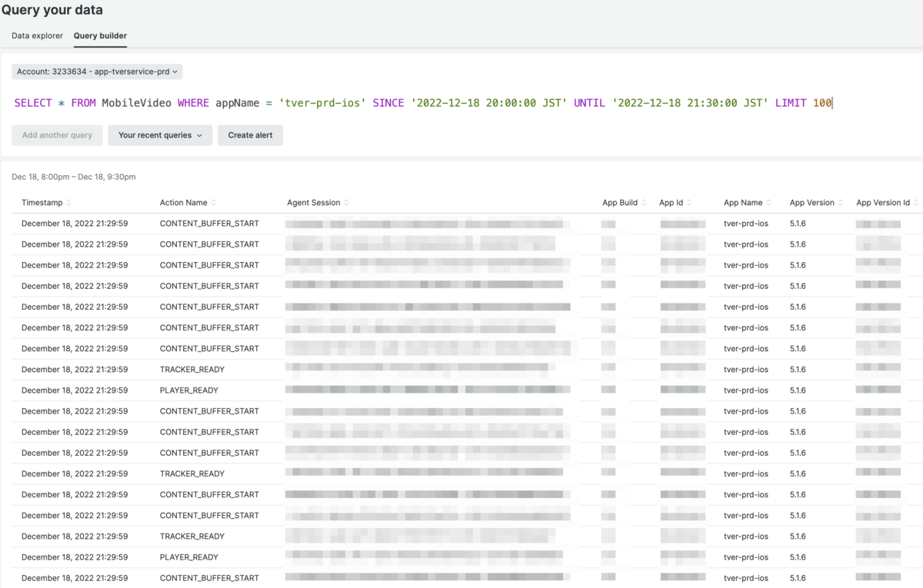This screenshot has height=588, width=923.
Task: Select the Query builder tab
Action: point(99,35)
